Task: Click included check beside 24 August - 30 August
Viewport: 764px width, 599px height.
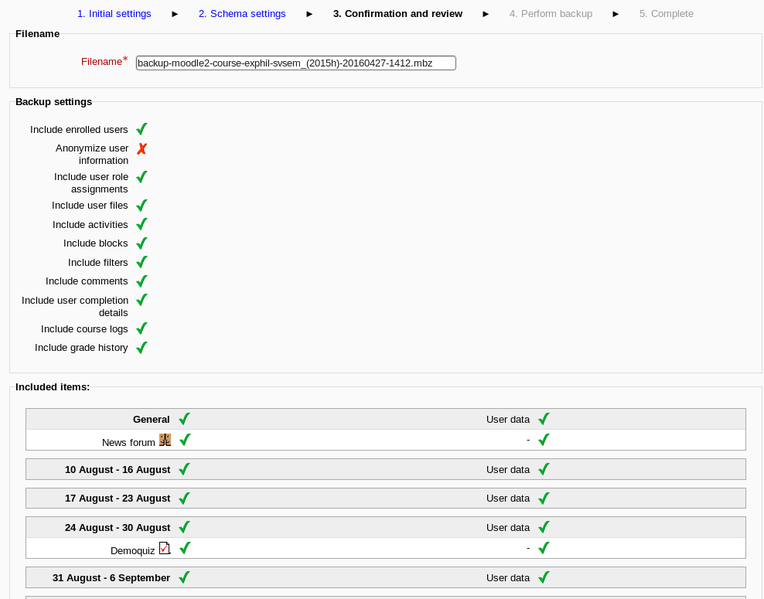Action: point(185,527)
